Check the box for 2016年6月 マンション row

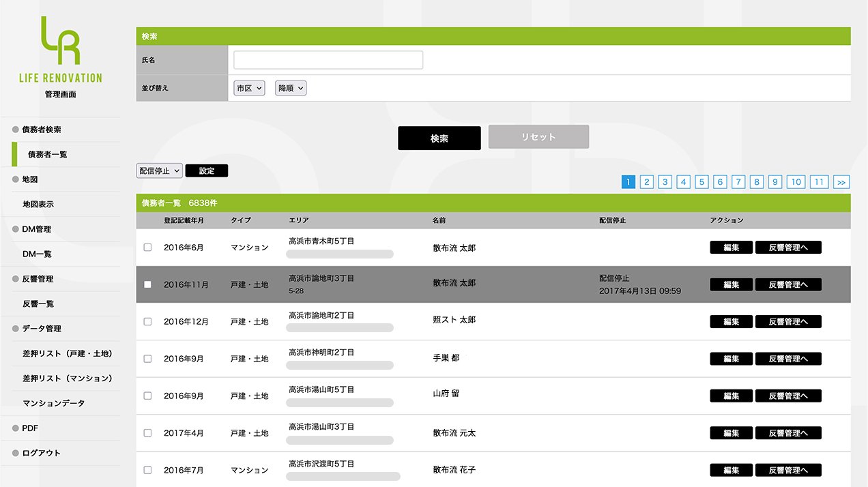click(147, 248)
